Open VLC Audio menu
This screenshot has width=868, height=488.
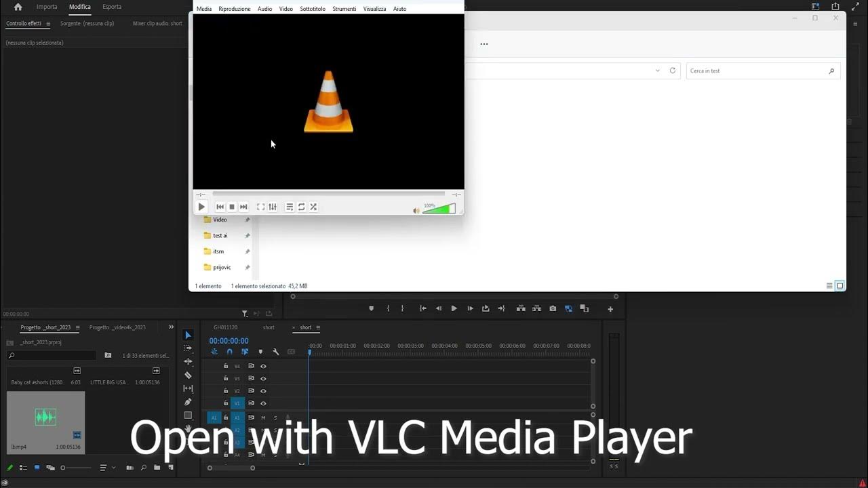tap(264, 9)
